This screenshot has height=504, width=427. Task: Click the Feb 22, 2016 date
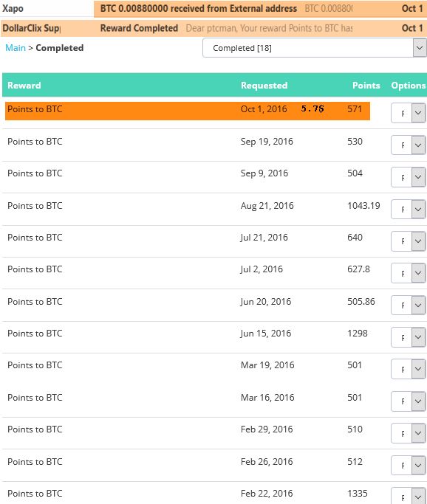(267, 494)
